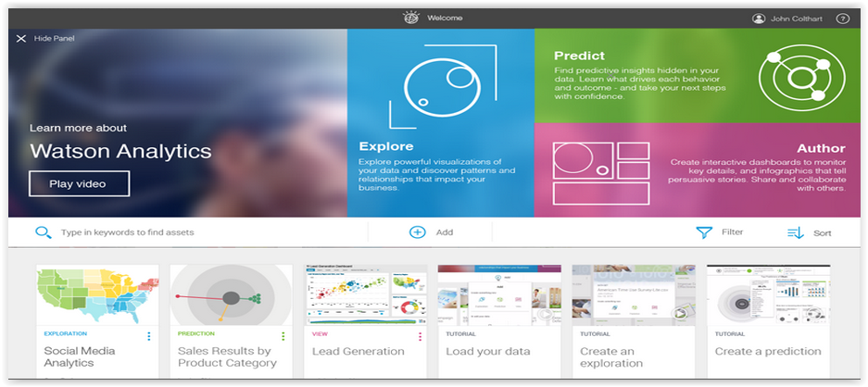This screenshot has width=868, height=387.
Task: Click the Author dashboard layout icon
Action: point(601,173)
